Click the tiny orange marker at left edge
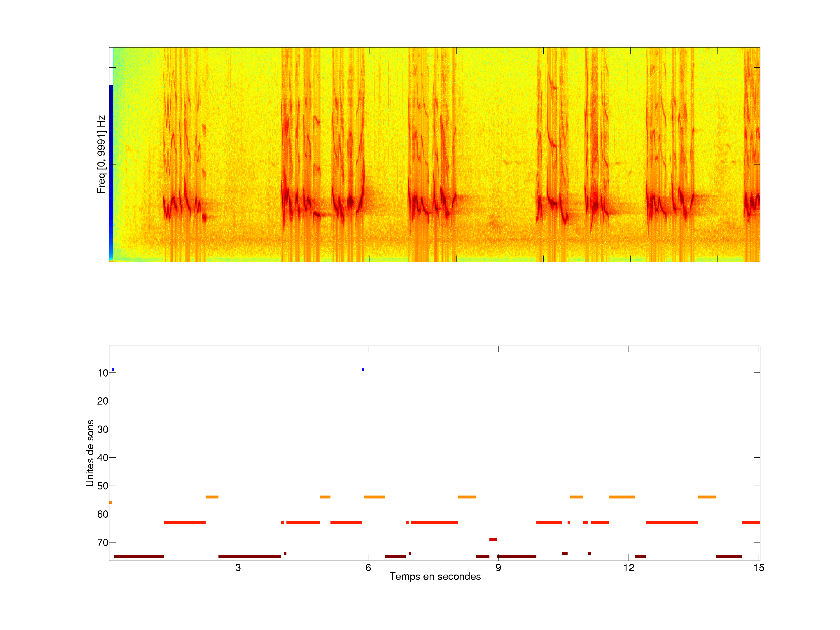The height and width of the screenshot is (630, 840). (111, 503)
